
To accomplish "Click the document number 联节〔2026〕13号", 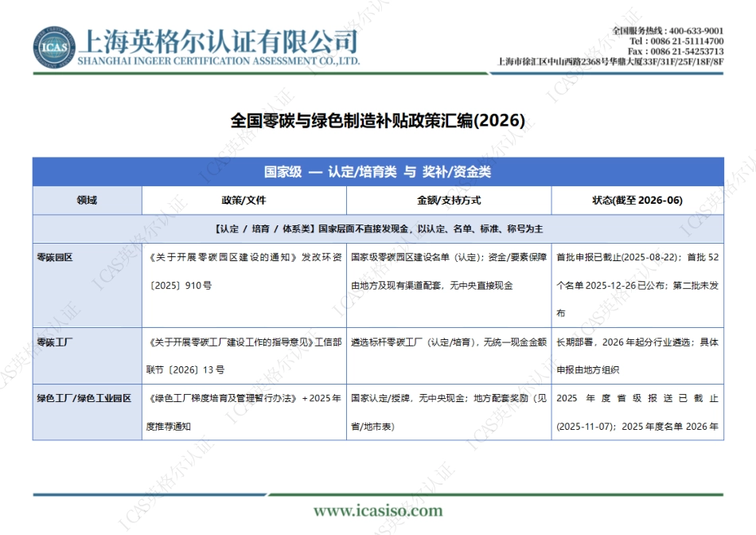I will coord(185,370).
